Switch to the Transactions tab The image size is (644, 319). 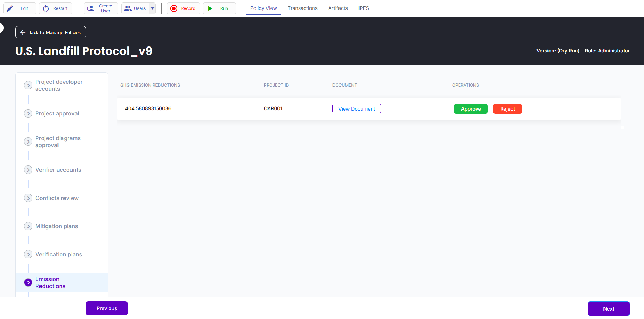[302, 8]
